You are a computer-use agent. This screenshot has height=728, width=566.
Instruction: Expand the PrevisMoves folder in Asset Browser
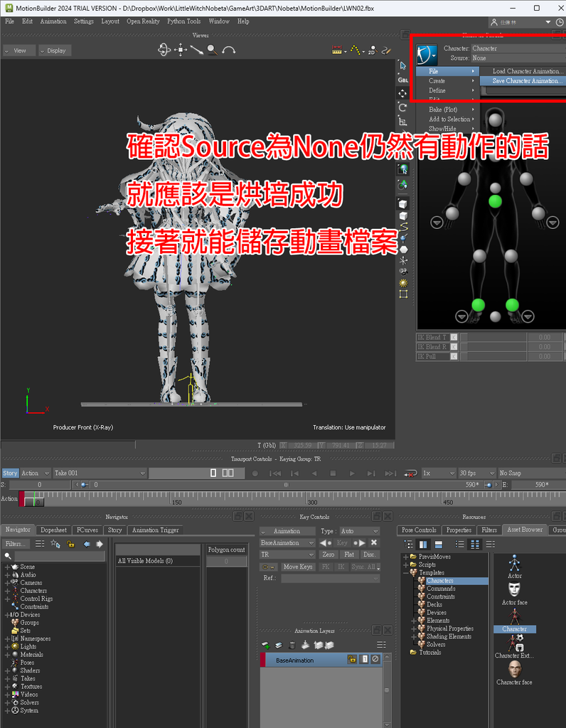pyautogui.click(x=406, y=557)
